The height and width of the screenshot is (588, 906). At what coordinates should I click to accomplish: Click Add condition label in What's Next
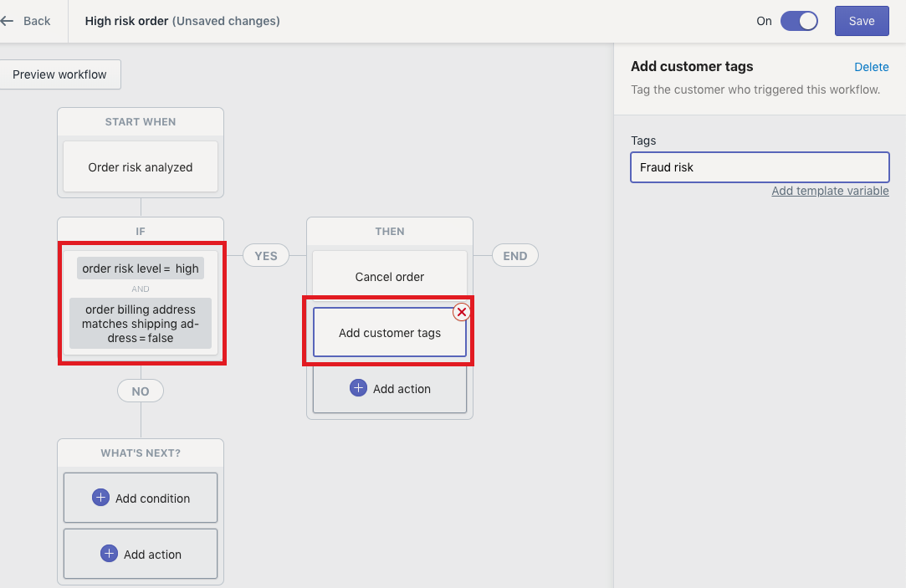[x=152, y=499]
